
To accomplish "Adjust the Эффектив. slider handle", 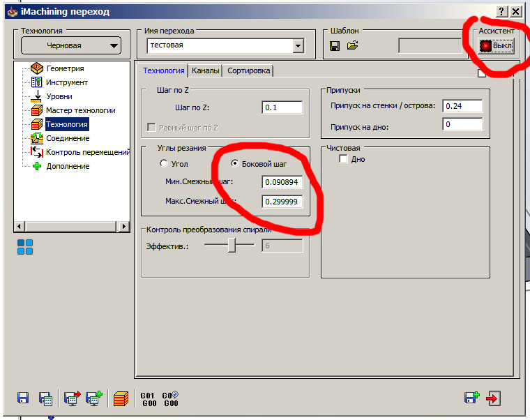I will pos(232,245).
